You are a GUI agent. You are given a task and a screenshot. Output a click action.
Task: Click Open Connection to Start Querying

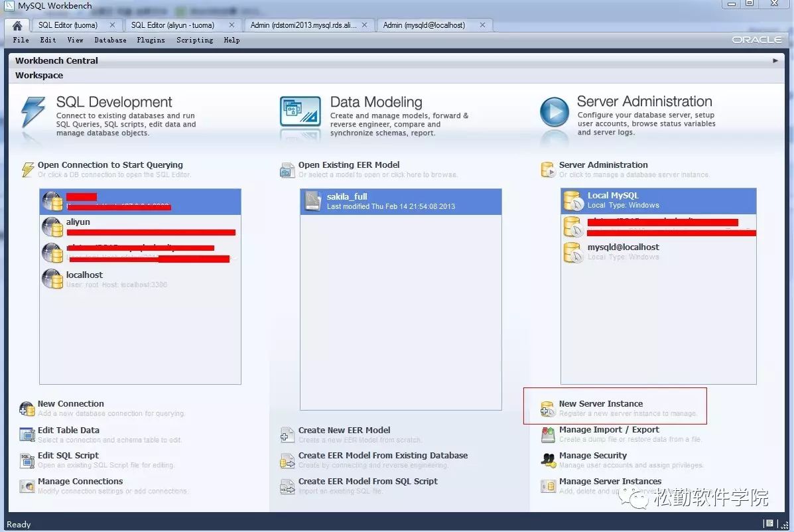click(x=110, y=165)
